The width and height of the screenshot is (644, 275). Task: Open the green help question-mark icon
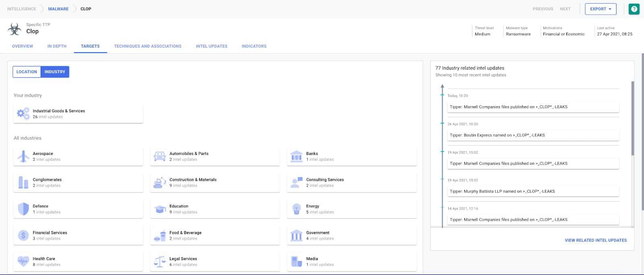point(634,9)
